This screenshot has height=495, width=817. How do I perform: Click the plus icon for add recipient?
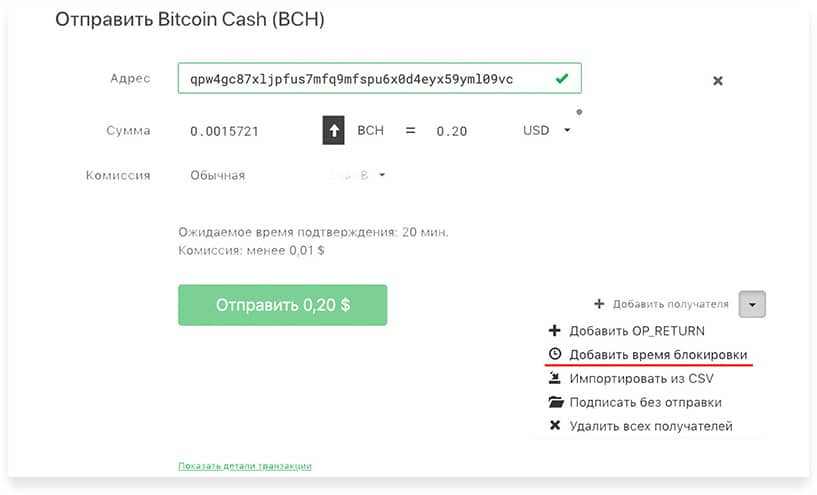tap(599, 303)
